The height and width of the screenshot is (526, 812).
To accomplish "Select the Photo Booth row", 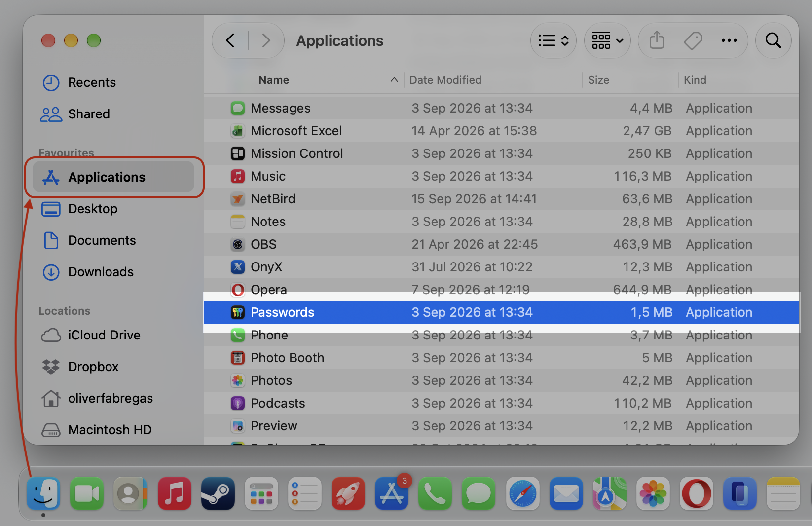I will pyautogui.click(x=502, y=358).
